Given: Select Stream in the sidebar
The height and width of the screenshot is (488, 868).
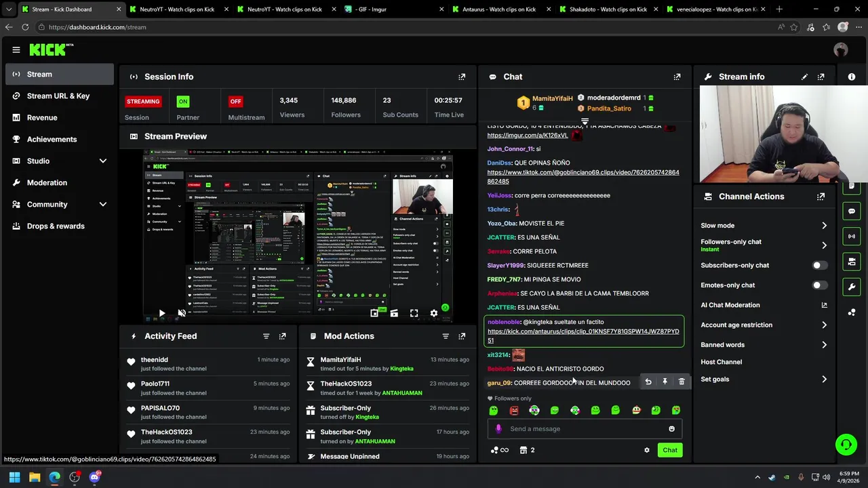Looking at the screenshot, I should [x=60, y=74].
